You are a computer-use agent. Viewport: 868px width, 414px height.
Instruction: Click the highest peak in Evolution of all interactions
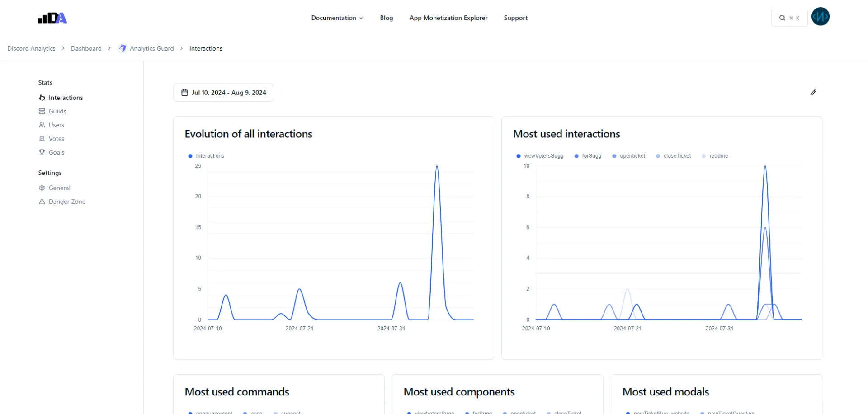[437, 166]
